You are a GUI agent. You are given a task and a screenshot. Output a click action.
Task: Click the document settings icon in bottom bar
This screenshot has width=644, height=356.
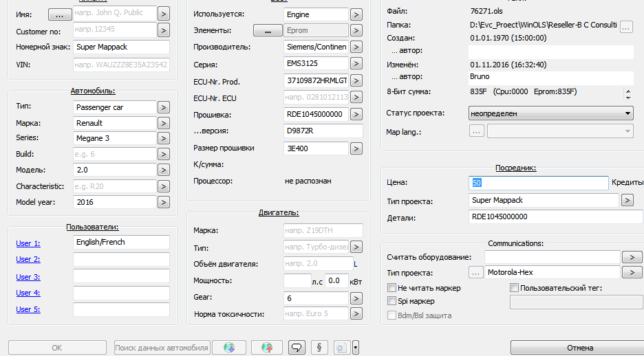(341, 348)
